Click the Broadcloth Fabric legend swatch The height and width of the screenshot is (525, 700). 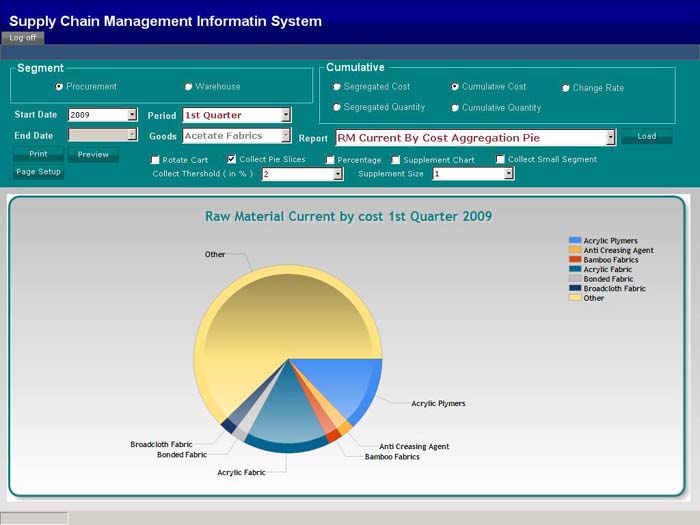tap(575, 288)
